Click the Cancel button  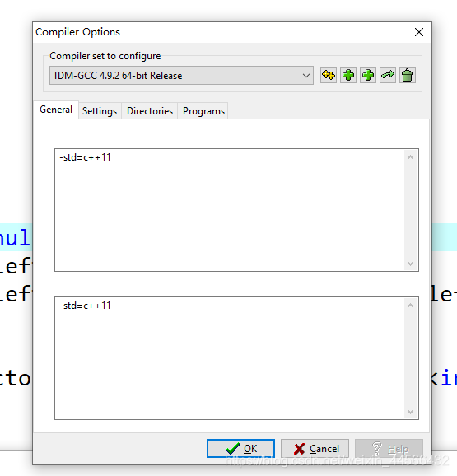point(315,448)
